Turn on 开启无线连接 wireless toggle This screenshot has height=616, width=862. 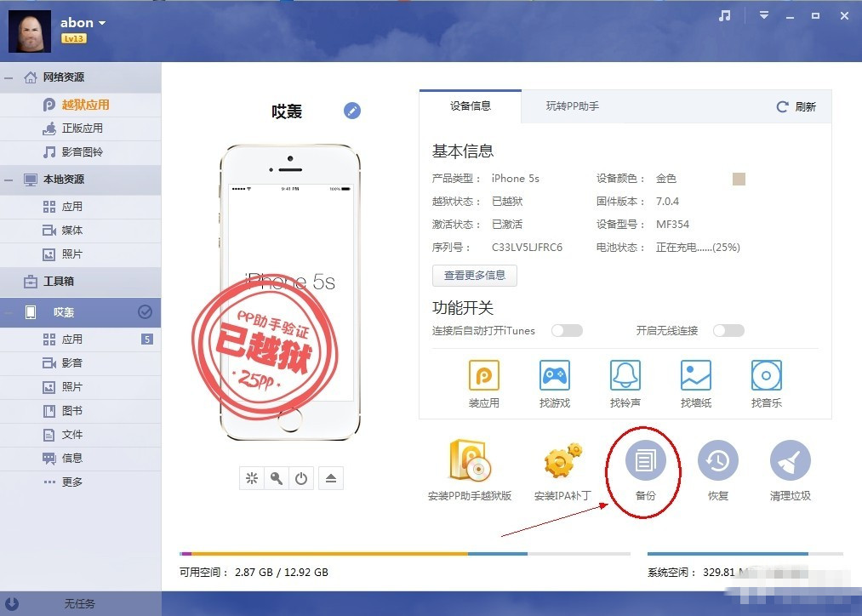click(728, 330)
